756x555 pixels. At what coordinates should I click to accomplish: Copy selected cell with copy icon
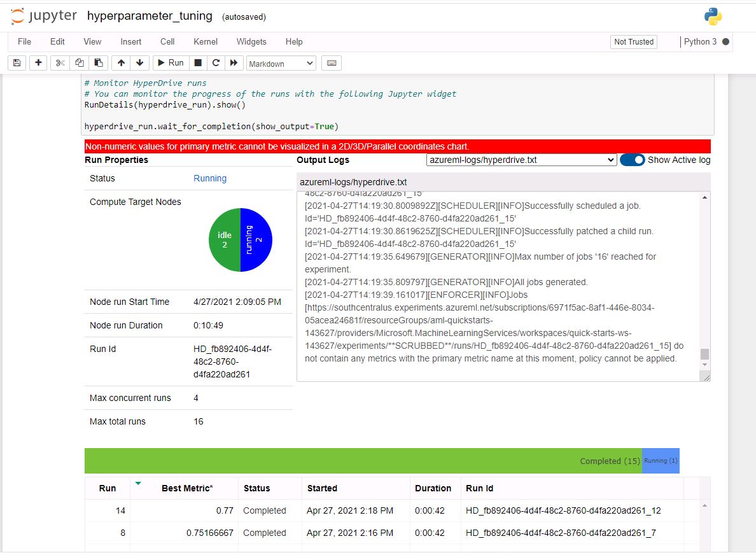(x=78, y=62)
